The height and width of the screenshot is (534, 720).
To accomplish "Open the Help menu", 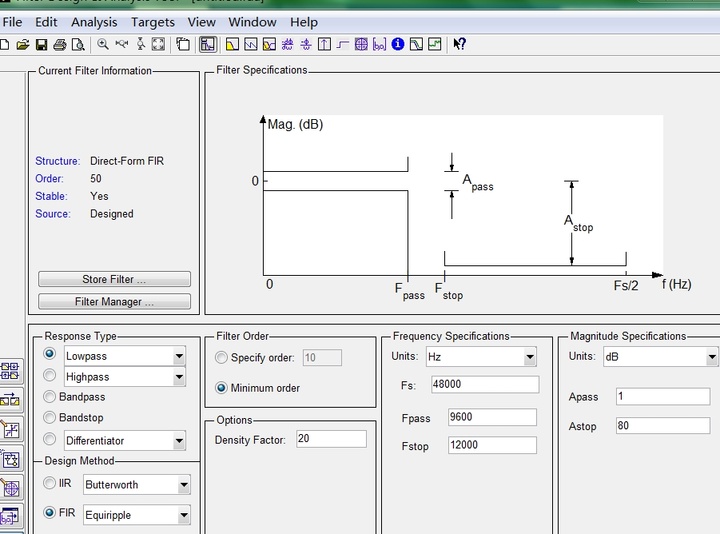I will tap(304, 22).
